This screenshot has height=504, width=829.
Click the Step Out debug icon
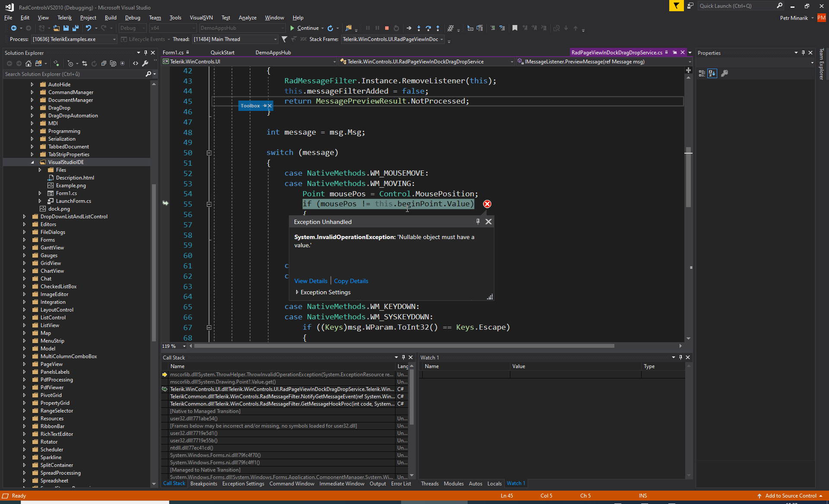tap(438, 28)
